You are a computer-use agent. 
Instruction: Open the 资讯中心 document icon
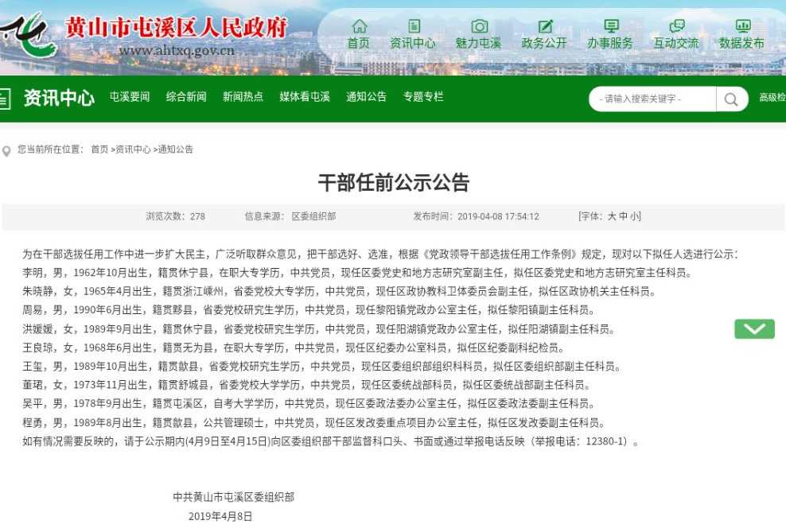(414, 26)
